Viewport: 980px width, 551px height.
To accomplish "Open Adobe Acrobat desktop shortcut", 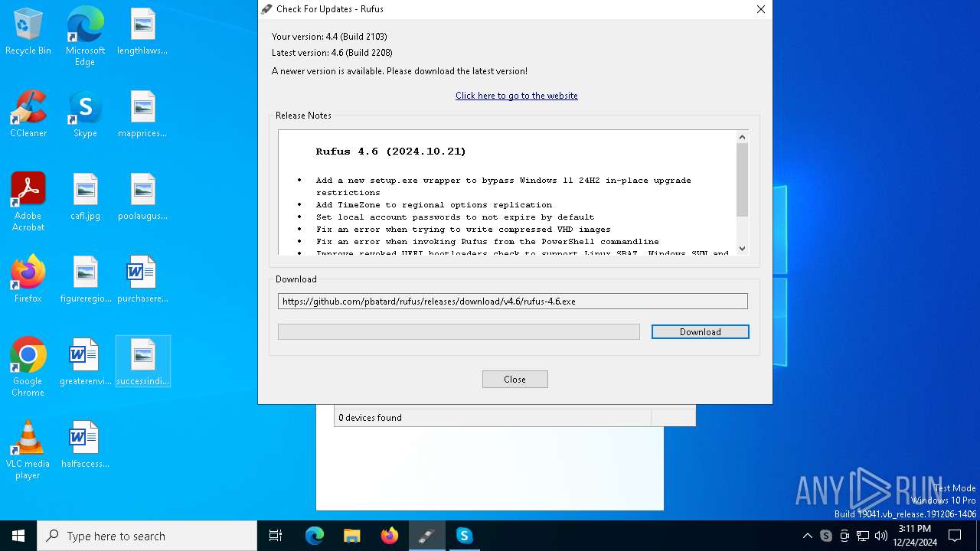I will 28,202.
